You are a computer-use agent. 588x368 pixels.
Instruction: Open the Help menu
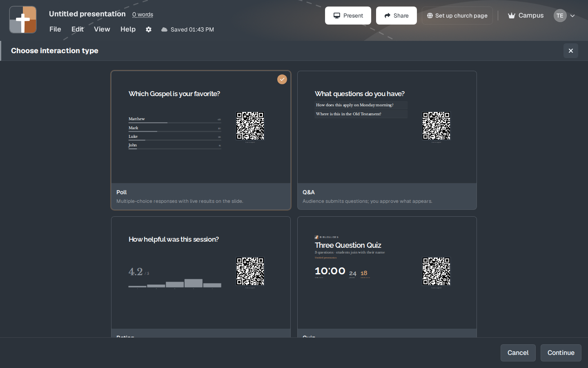pyautogui.click(x=128, y=29)
